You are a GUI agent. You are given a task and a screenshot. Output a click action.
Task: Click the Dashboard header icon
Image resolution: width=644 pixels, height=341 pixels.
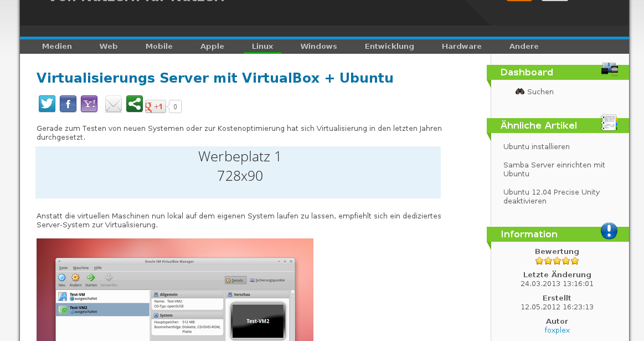(609, 69)
